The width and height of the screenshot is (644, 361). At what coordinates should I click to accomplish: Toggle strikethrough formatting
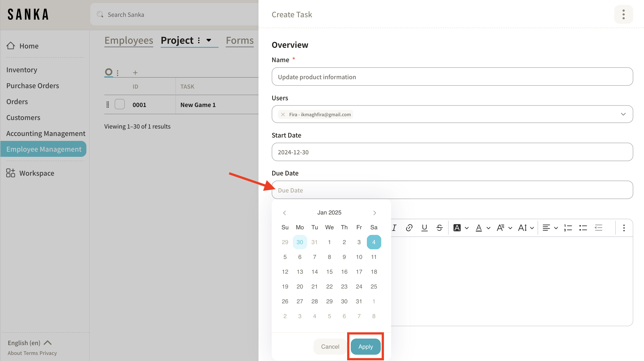coord(439,228)
